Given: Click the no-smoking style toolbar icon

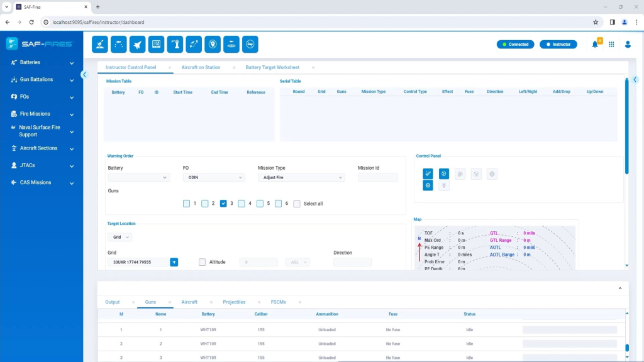Looking at the screenshot, I should [250, 45].
